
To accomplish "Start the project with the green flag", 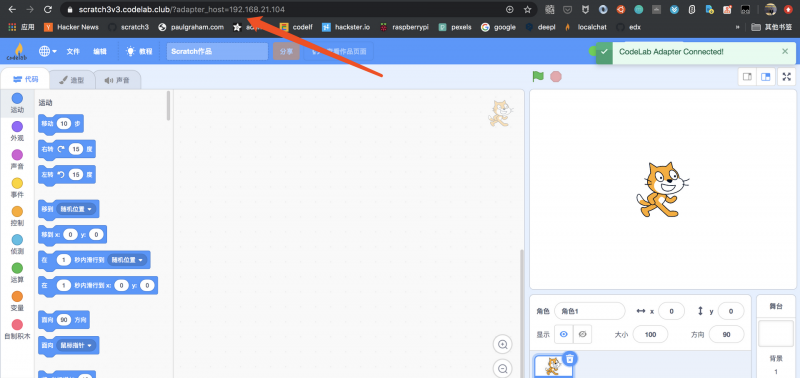I will point(538,77).
